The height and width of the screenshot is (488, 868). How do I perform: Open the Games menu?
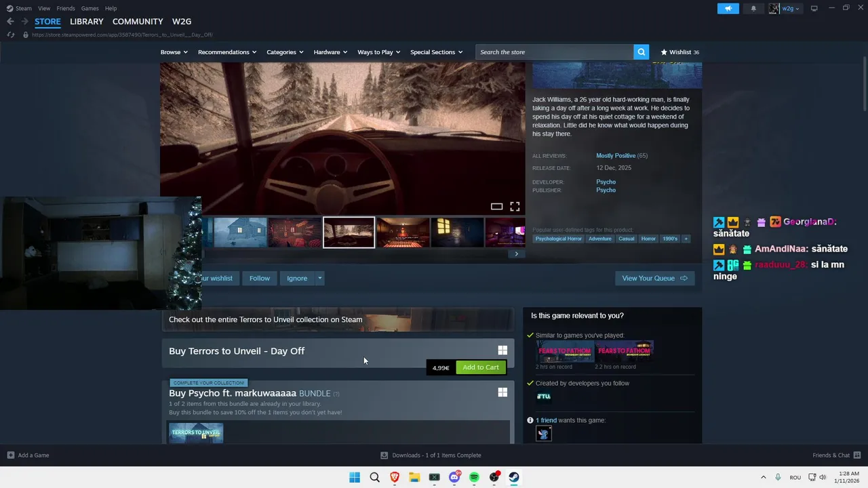tap(90, 8)
